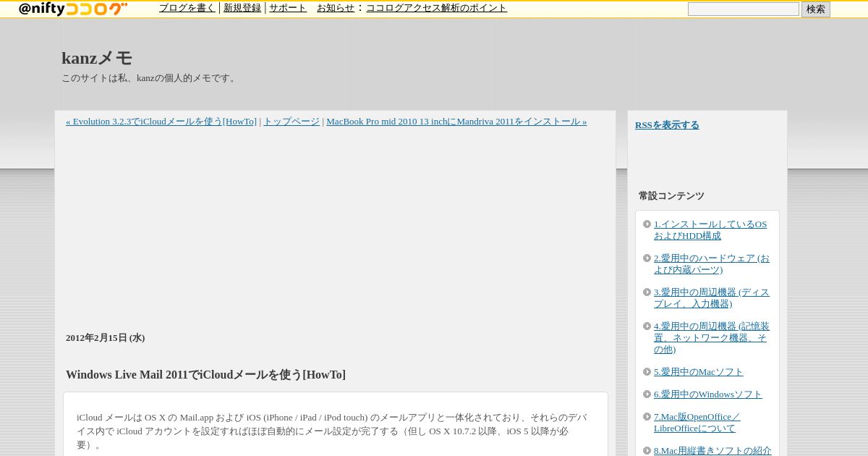Open 6.愛用中のWindowsソフト link
The height and width of the screenshot is (456, 868).
click(708, 394)
